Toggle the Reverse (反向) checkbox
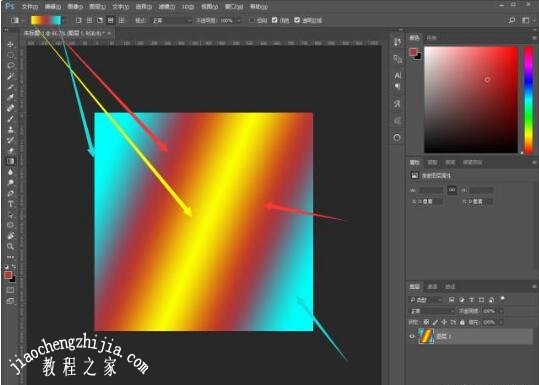539x385 pixels. [x=252, y=20]
